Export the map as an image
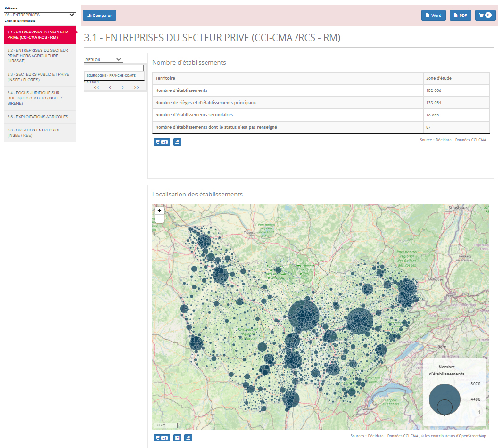 click(x=177, y=438)
